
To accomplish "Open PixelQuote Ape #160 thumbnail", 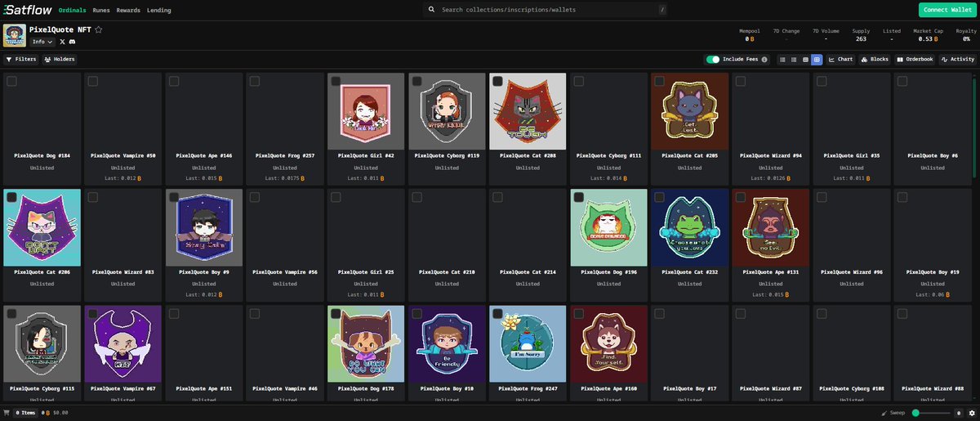I will (608, 344).
